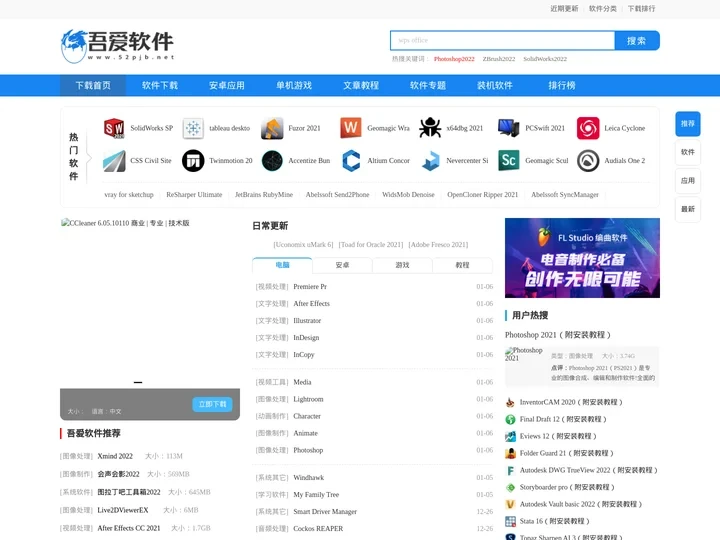Switch to the 电脑 tab
Viewport: 720px width, 540px height.
click(282, 265)
